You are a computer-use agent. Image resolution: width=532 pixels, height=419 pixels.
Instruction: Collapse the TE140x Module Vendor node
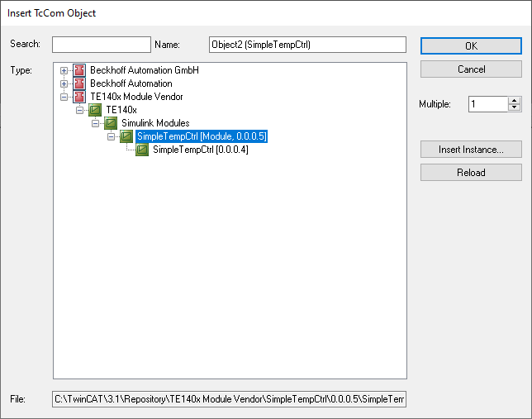64,98
